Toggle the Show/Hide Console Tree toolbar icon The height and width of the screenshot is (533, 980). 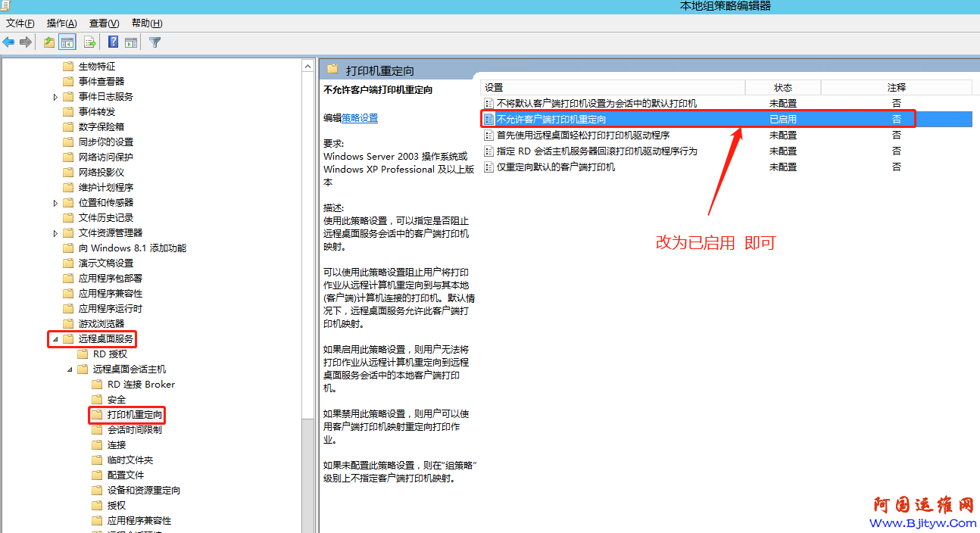[x=67, y=42]
